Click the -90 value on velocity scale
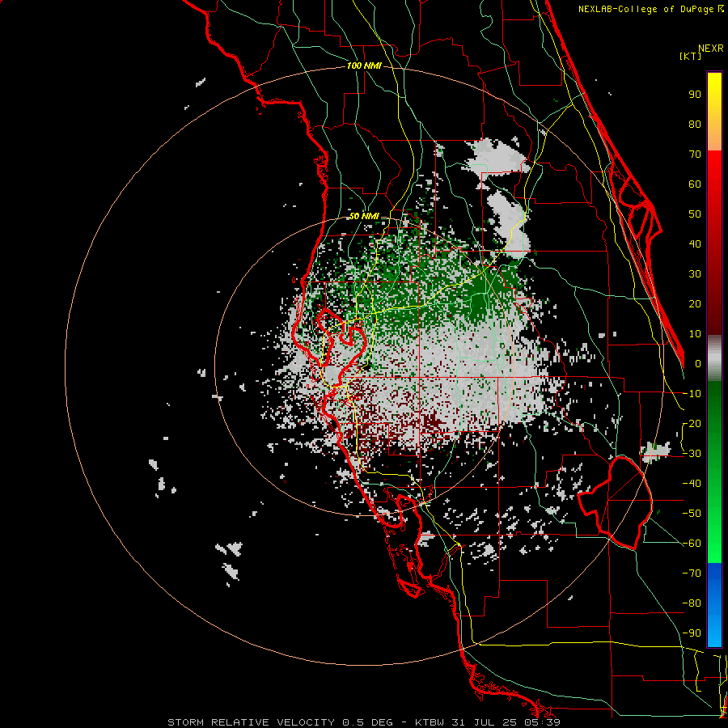Viewport: 728px width, 728px height. pos(692,633)
